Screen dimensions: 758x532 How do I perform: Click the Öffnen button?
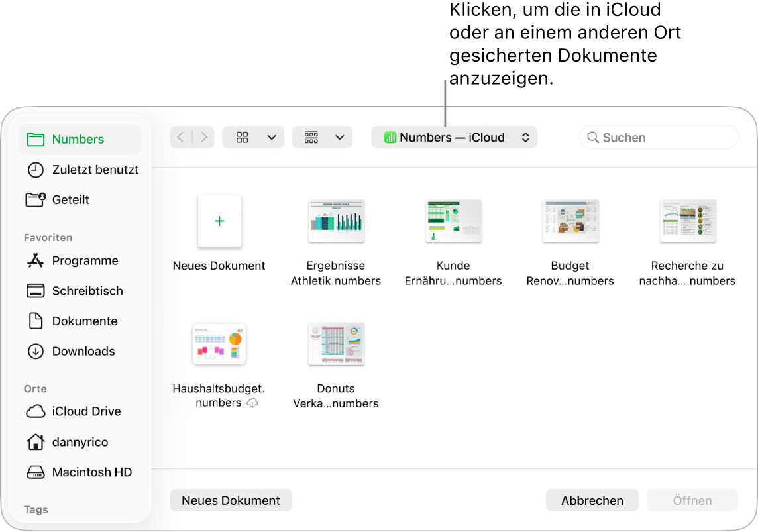692,501
